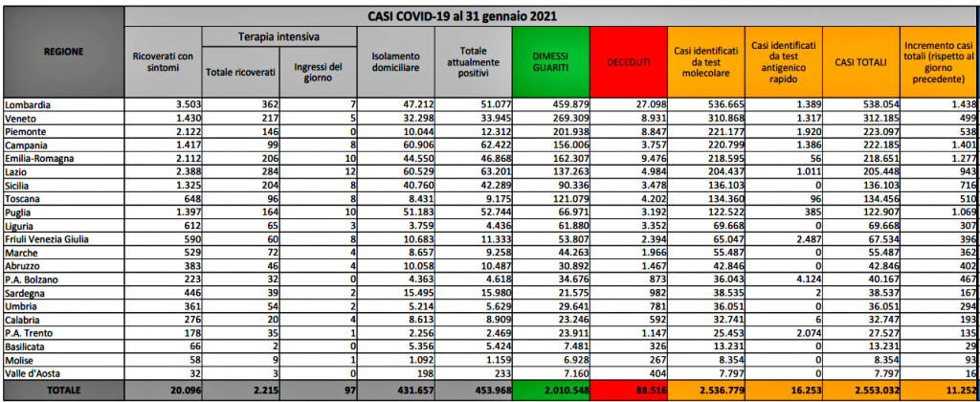Click the Ricoverati con sintomi header
Viewport: 980px width, 402px height.
163,61
